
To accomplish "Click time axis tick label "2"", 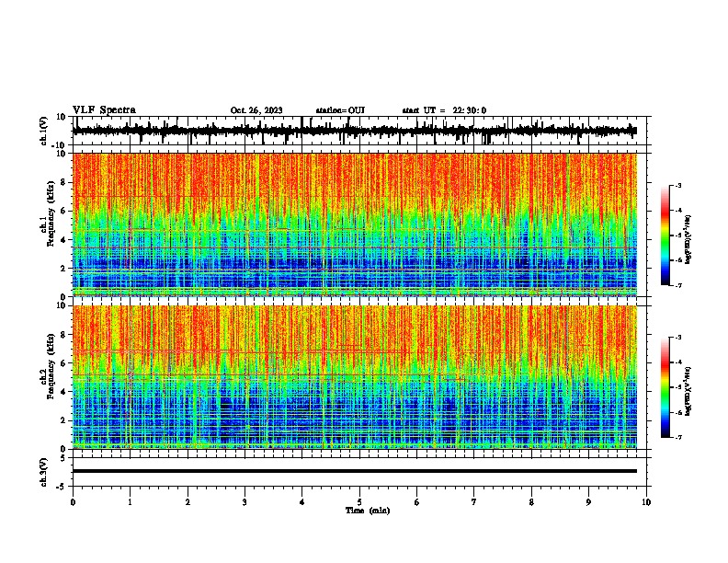I will coord(188,502).
